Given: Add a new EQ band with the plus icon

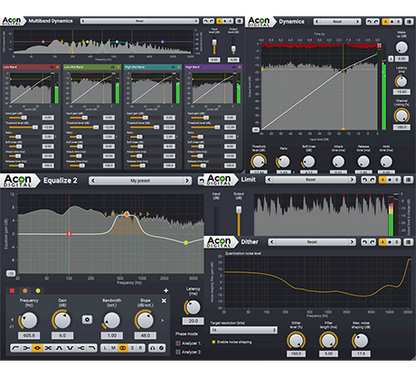Looking at the screenshot, I should coord(166,291).
